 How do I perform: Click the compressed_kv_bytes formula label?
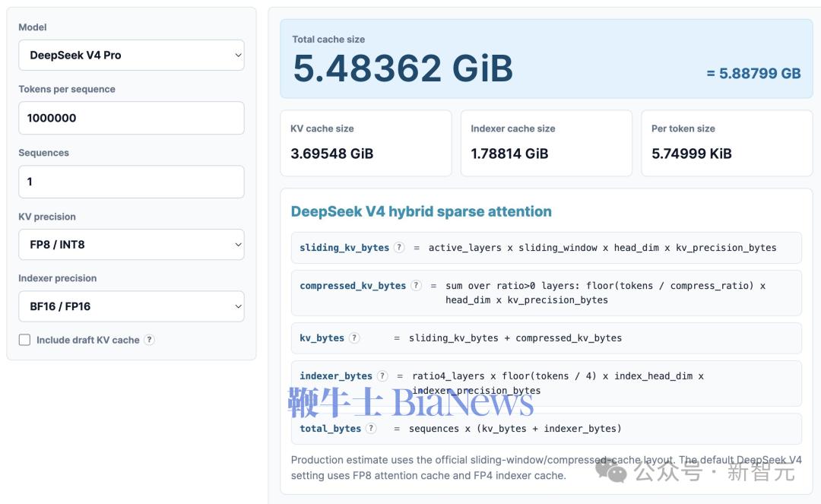tap(353, 286)
